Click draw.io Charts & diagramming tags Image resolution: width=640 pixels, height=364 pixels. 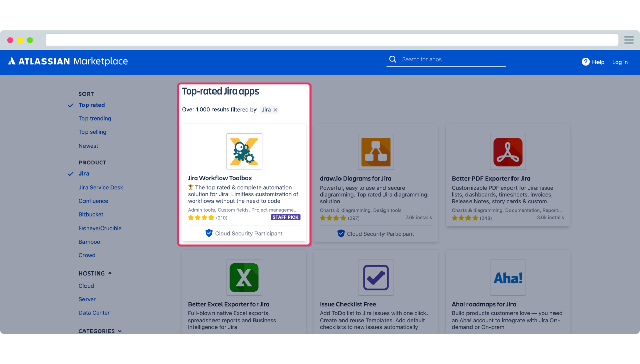click(361, 211)
